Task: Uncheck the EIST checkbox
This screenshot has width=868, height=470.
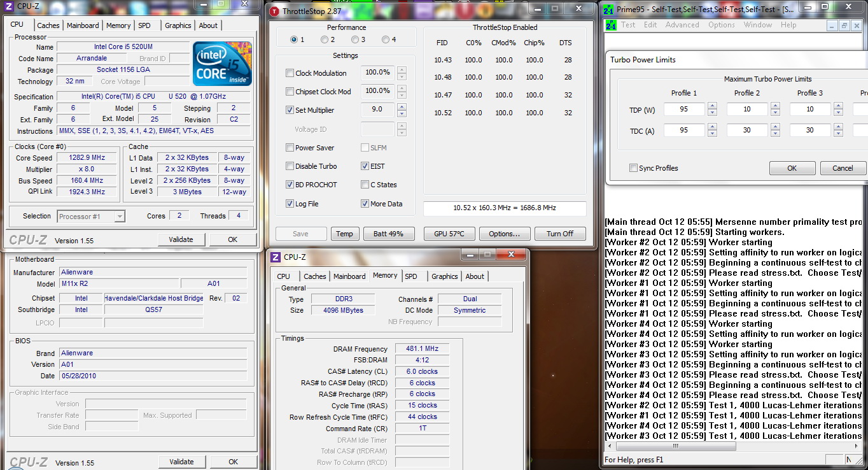Action: tap(365, 166)
